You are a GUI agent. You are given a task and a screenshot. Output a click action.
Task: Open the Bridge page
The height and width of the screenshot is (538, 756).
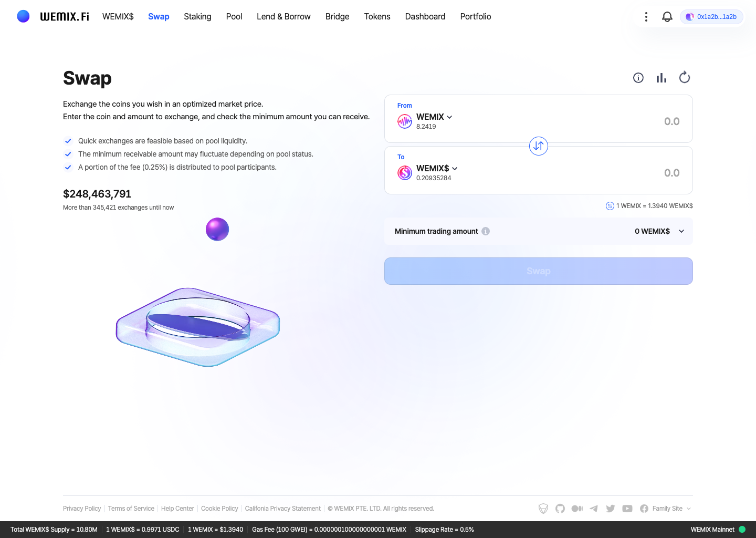click(x=337, y=16)
